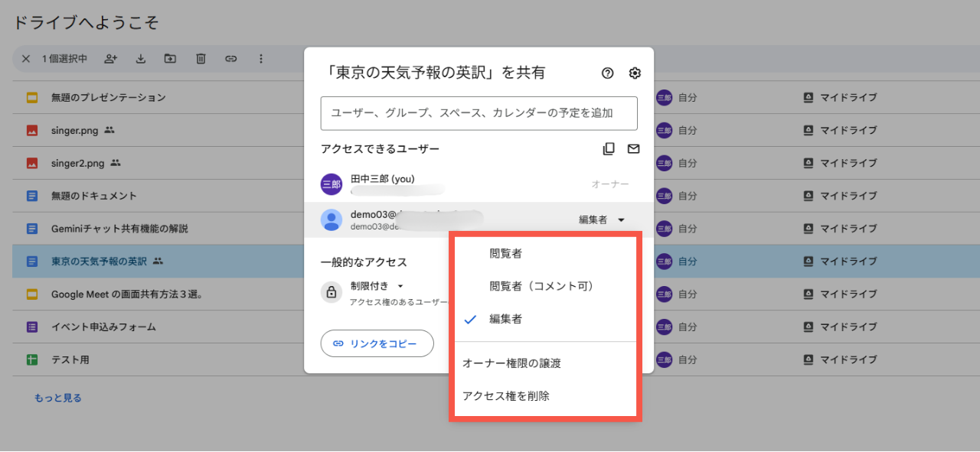Open 編集者 role dropdown for demo03
Image resolution: width=980 pixels, height=452 pixels.
[602, 220]
